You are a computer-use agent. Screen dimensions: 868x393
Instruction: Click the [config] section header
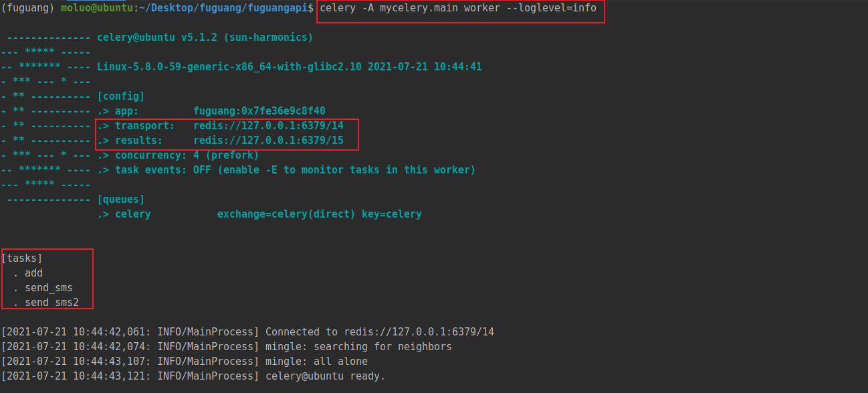click(121, 96)
